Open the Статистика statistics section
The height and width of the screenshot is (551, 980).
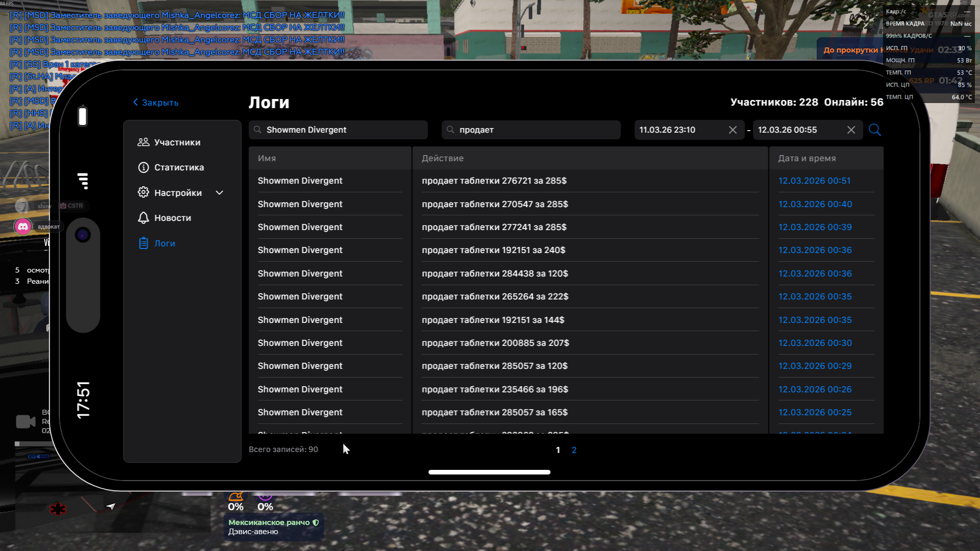pyautogui.click(x=179, y=167)
